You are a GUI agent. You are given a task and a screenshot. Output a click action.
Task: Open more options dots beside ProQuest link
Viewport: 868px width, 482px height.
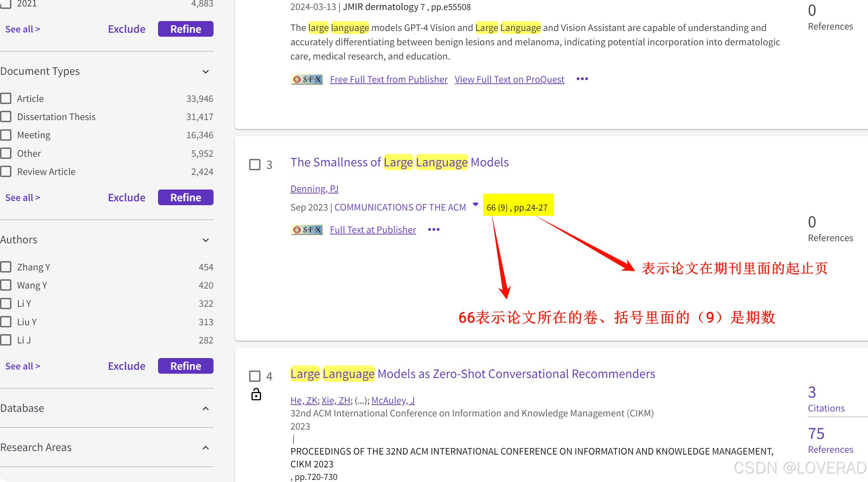(x=582, y=79)
